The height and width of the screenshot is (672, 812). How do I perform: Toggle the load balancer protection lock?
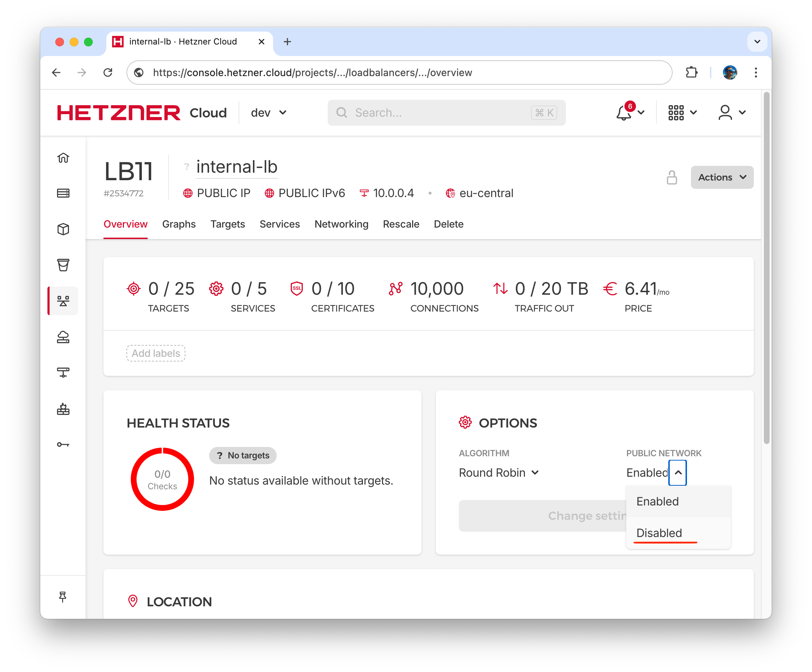click(x=672, y=177)
